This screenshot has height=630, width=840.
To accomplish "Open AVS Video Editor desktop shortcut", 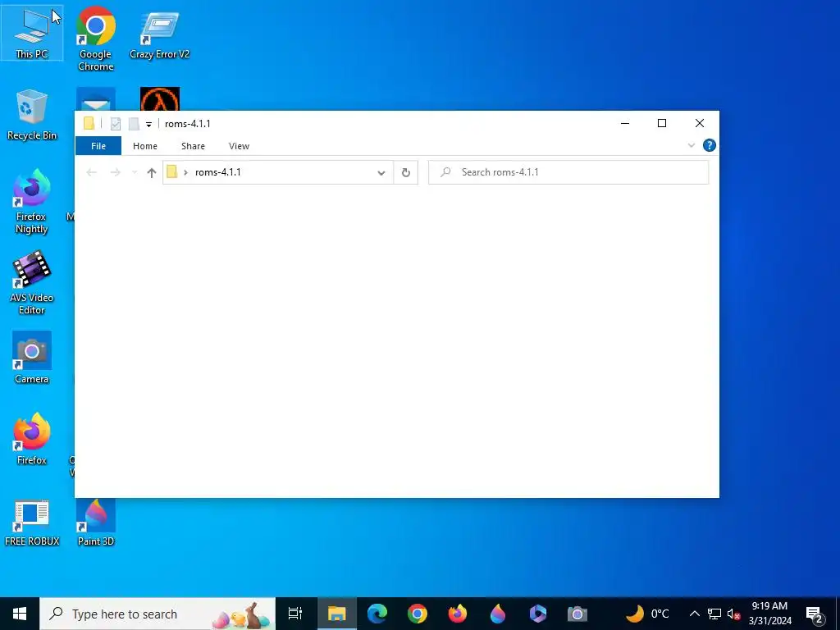I will (x=32, y=283).
